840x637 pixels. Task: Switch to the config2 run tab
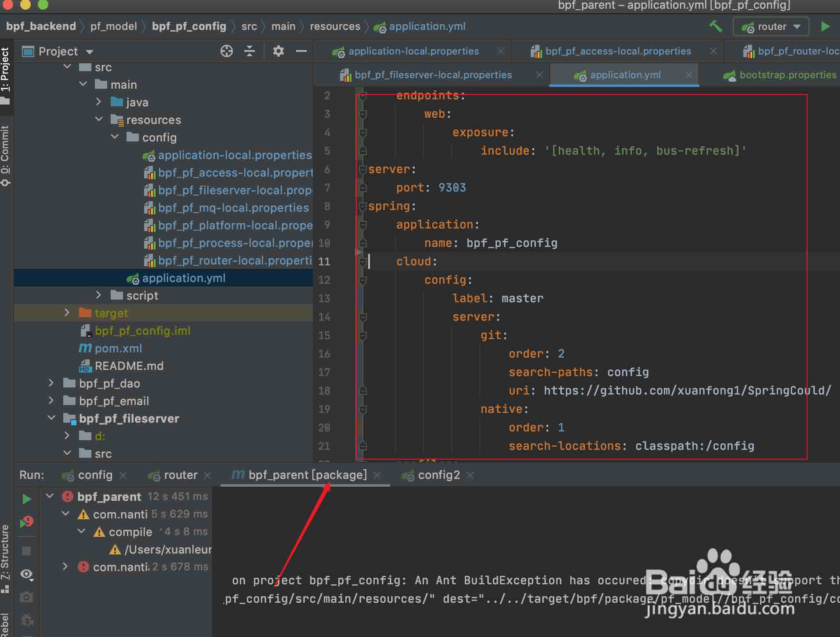click(438, 475)
